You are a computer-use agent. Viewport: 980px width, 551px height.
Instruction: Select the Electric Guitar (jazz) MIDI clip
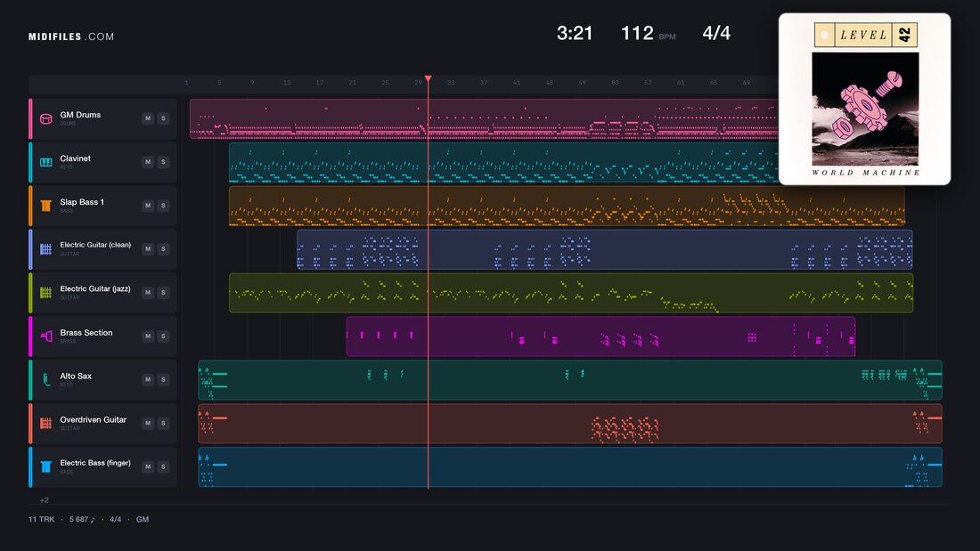571,292
